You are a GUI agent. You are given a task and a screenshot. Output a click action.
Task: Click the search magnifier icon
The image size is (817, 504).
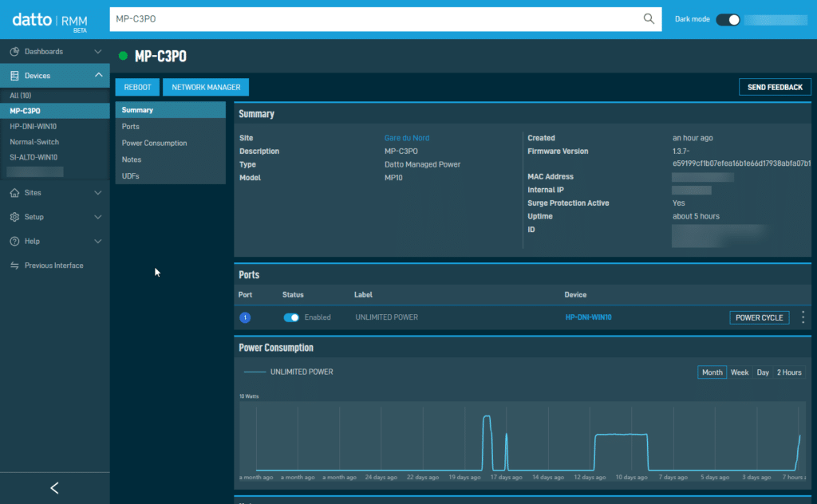(649, 19)
